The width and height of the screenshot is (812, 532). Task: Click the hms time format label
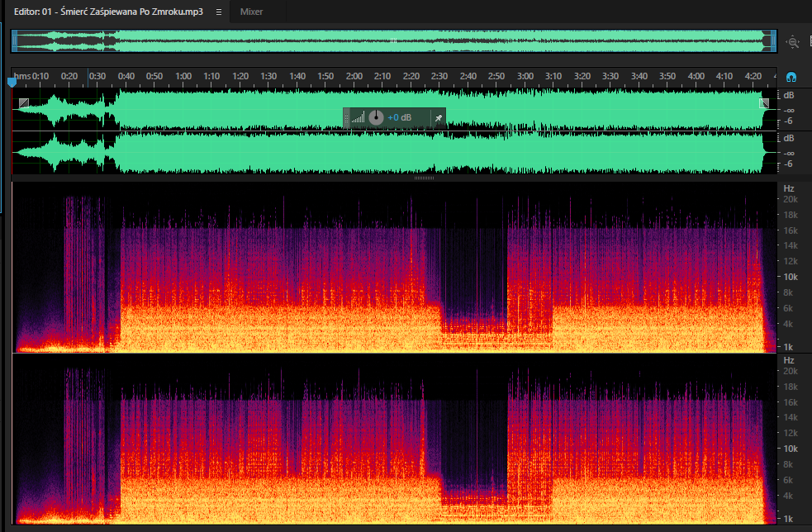(x=22, y=76)
